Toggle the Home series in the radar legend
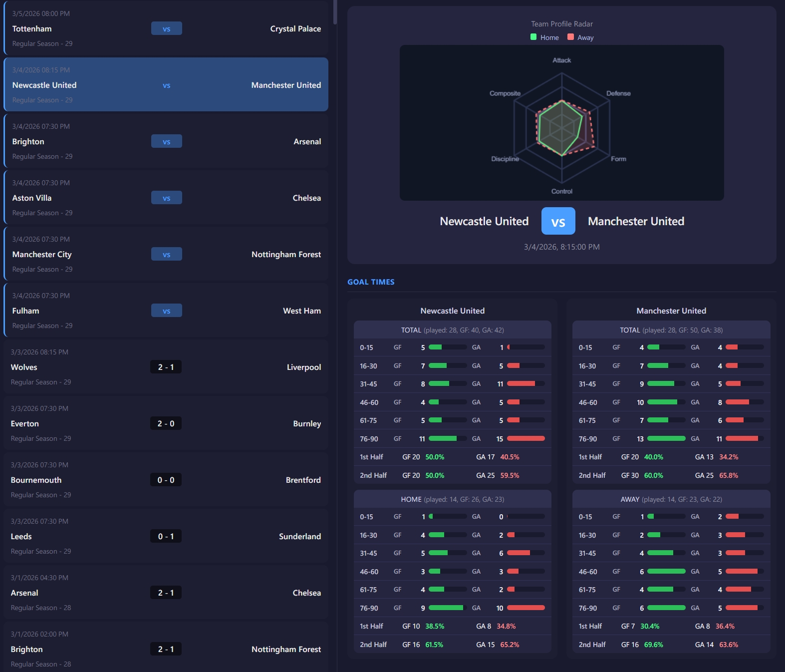 (544, 37)
